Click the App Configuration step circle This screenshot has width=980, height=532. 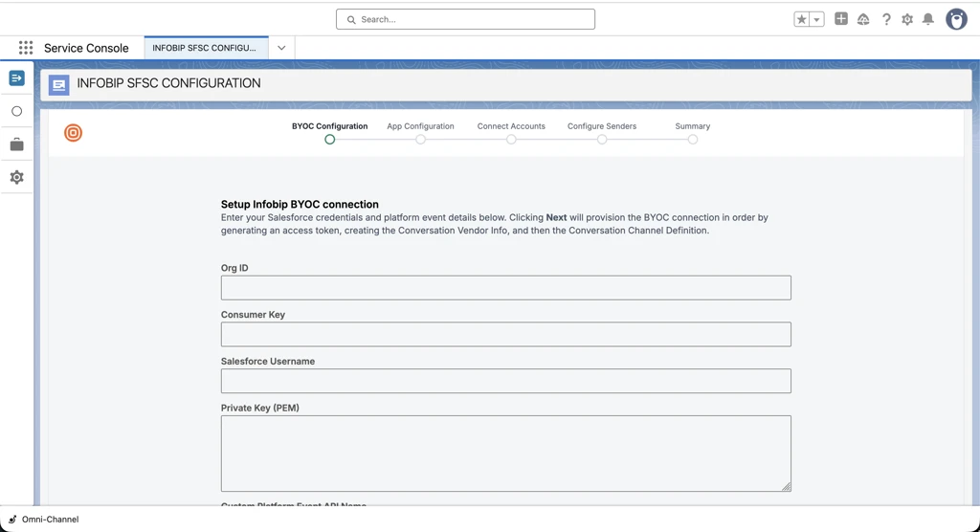[421, 140]
